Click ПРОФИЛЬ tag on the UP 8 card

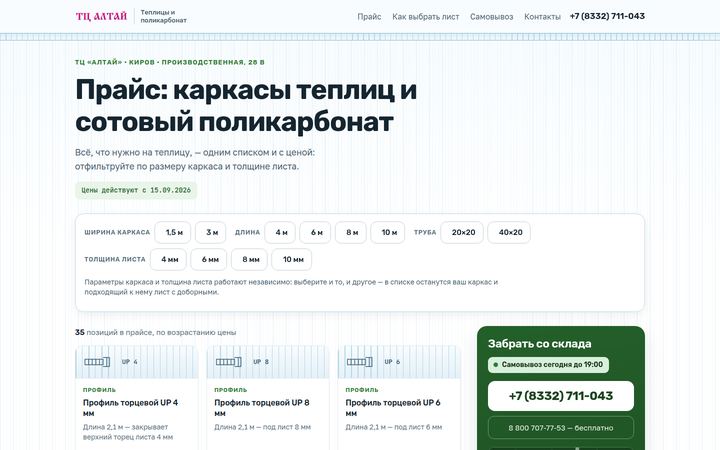pos(231,390)
